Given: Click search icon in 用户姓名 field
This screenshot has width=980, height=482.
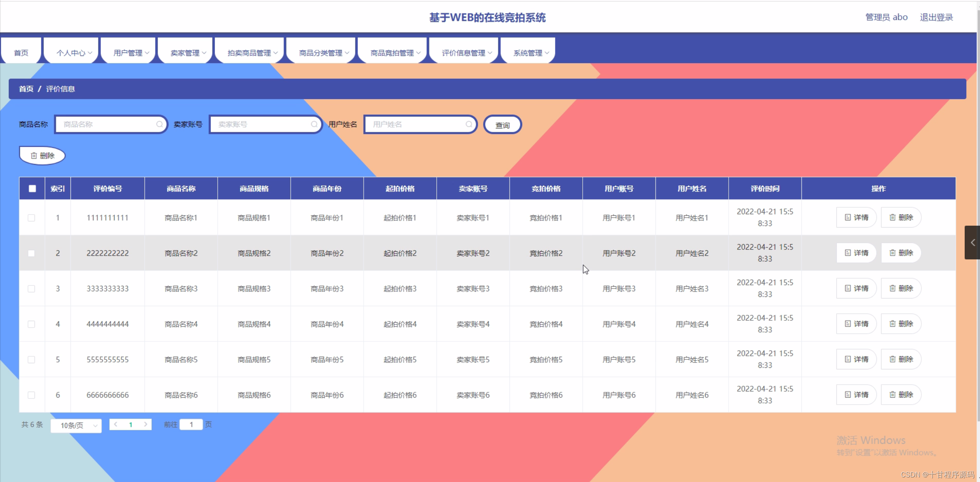Looking at the screenshot, I should pos(469,124).
